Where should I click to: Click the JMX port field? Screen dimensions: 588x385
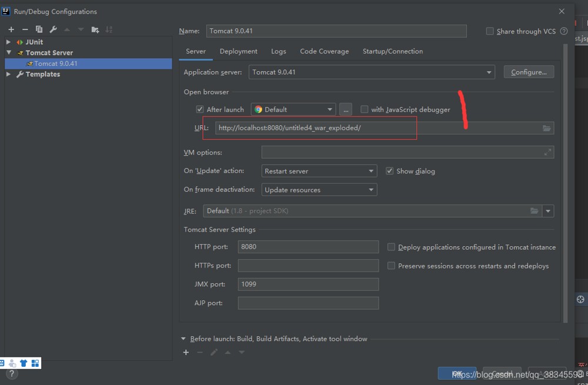pyautogui.click(x=308, y=284)
